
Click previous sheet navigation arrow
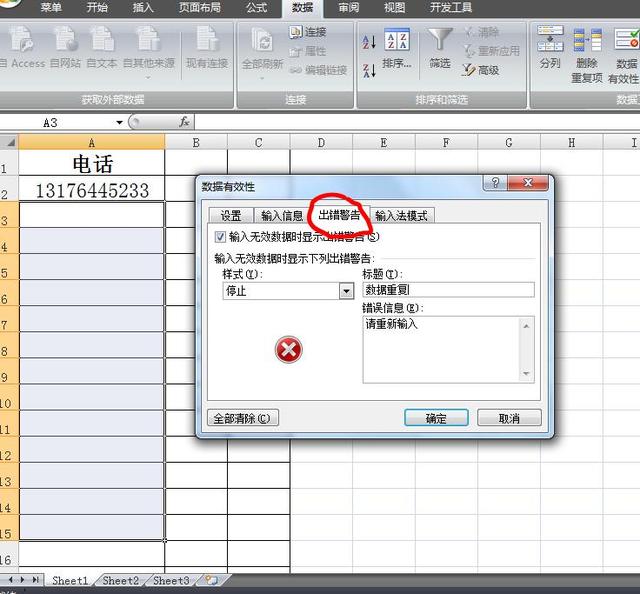[12, 579]
